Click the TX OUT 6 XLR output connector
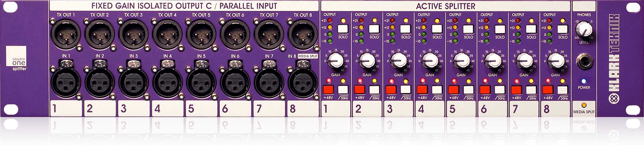This screenshot has width=644, height=147. coord(235,34)
